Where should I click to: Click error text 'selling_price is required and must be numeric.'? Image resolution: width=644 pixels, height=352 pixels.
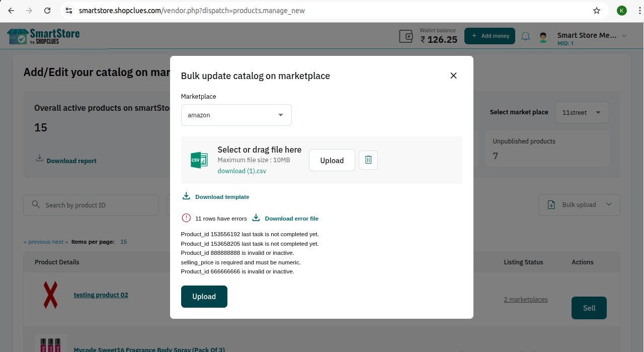pyautogui.click(x=241, y=262)
